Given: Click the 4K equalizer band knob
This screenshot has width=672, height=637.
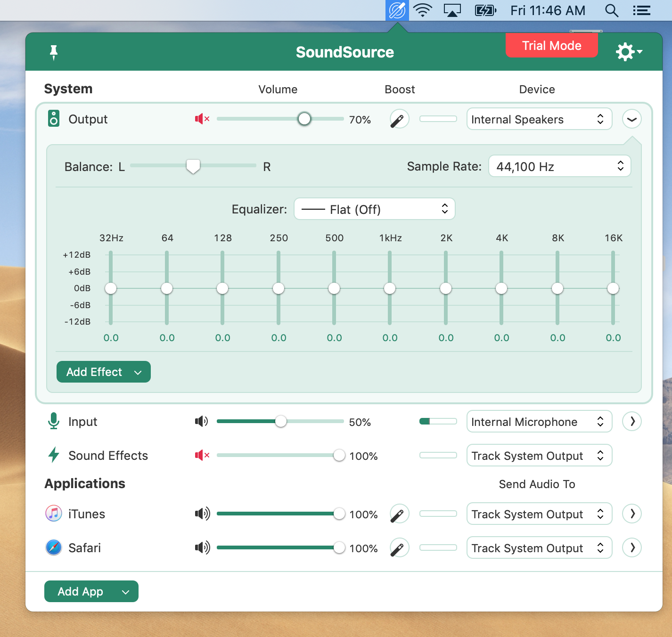Looking at the screenshot, I should pyautogui.click(x=501, y=288).
